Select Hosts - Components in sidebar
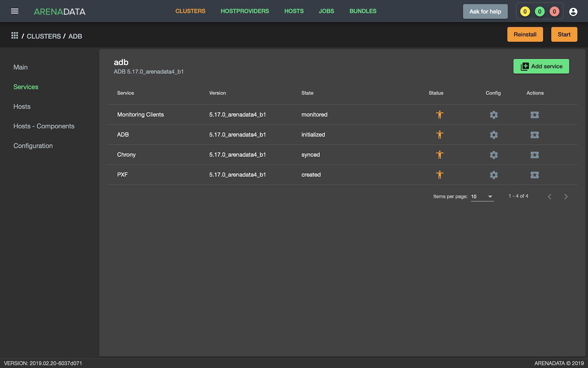Image resolution: width=588 pixels, height=368 pixels. pyautogui.click(x=44, y=126)
